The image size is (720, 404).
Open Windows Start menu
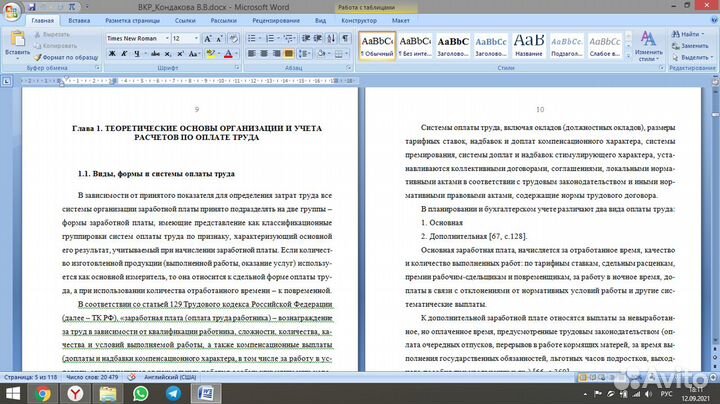tap(13, 394)
